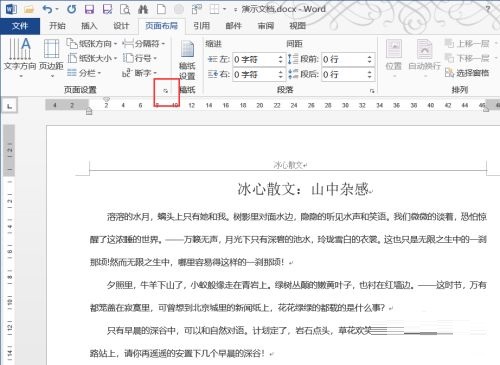Click the paragraph starting with 夕照里
The image size is (500, 365).
coord(288,296)
